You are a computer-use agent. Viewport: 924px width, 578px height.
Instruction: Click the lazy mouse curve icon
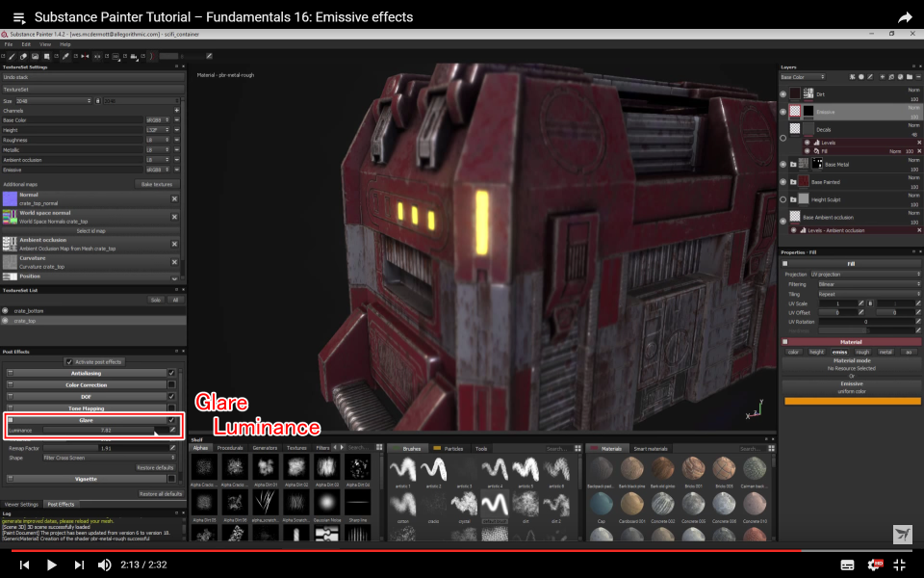(x=151, y=57)
